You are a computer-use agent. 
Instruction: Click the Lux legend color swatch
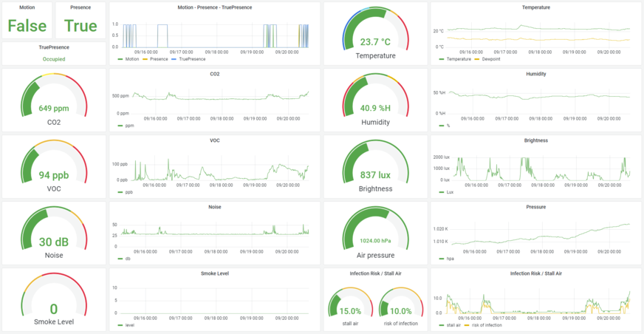coord(442,192)
